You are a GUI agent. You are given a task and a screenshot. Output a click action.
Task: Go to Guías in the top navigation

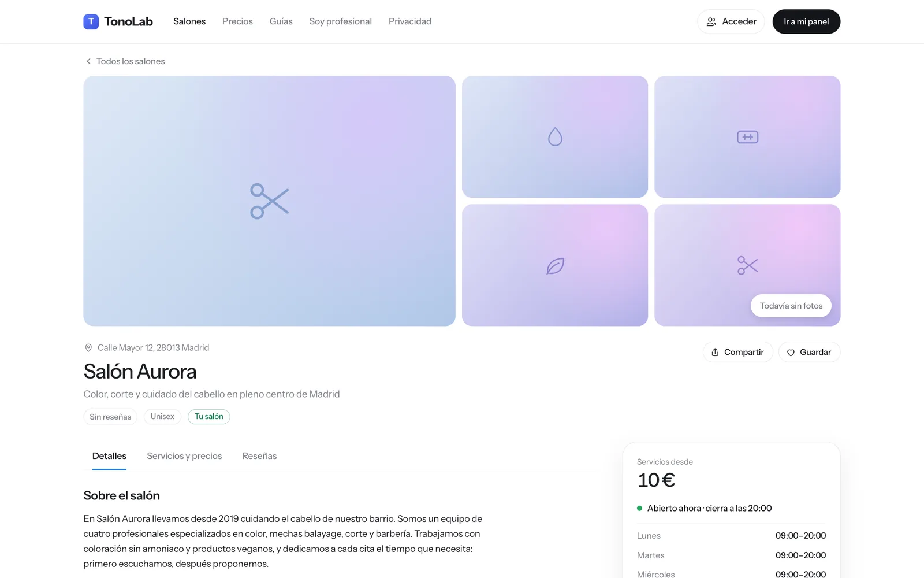tap(281, 21)
